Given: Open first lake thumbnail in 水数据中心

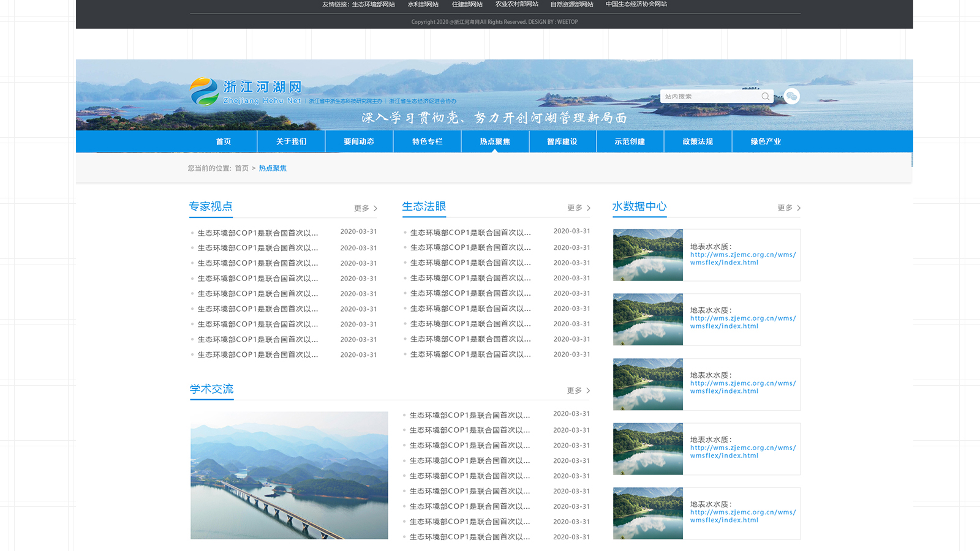Looking at the screenshot, I should (648, 255).
